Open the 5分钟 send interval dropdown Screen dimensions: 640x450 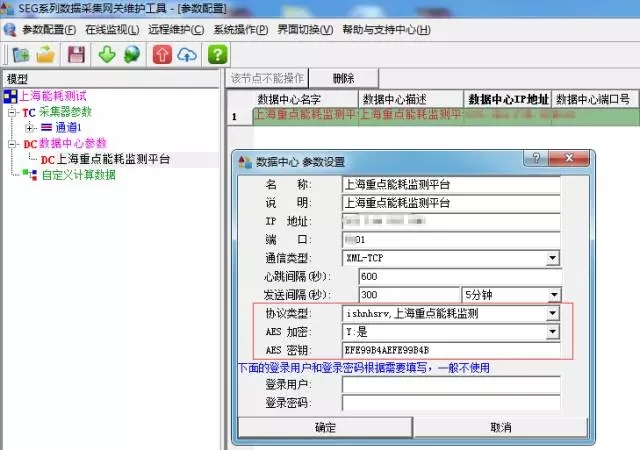pos(553,294)
